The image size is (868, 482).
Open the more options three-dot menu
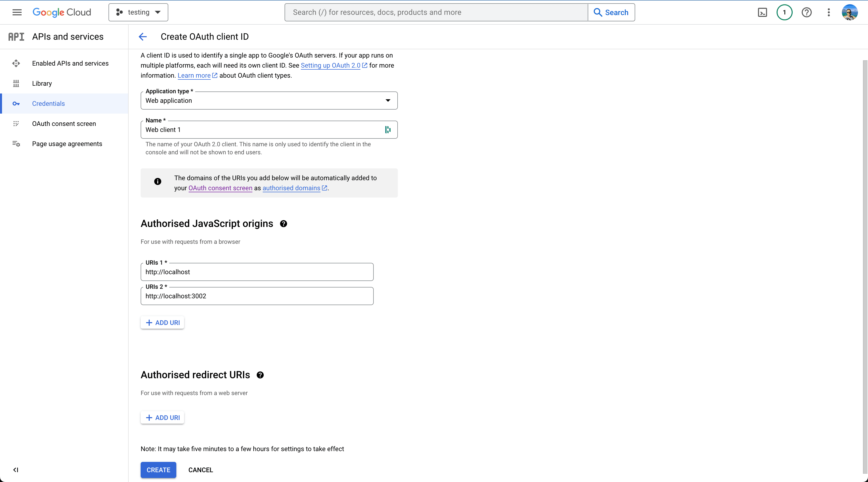pyautogui.click(x=829, y=12)
